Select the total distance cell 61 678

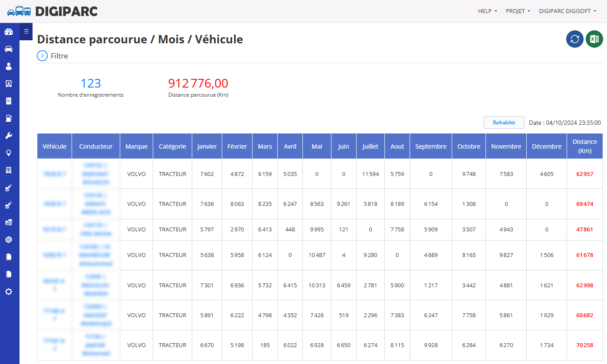click(585, 255)
